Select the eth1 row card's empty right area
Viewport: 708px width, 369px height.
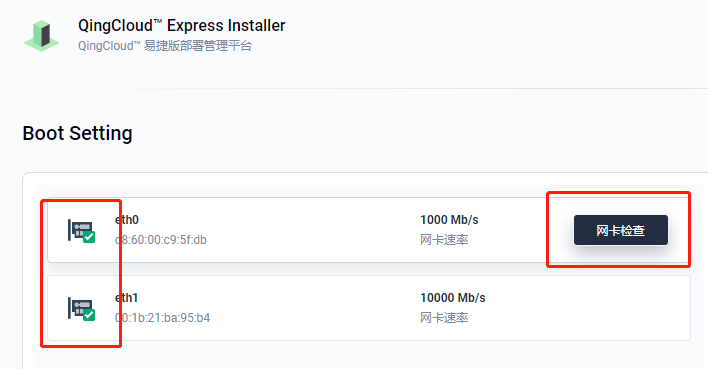587,308
